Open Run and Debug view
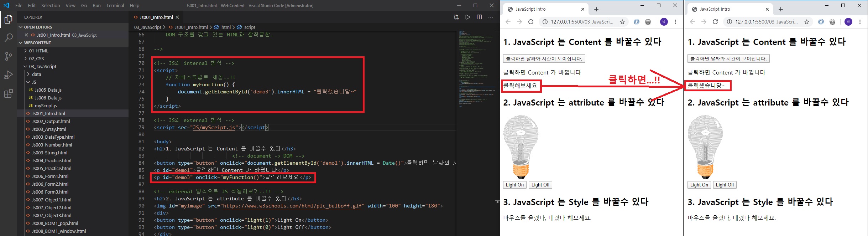868x236 pixels. pyautogui.click(x=9, y=75)
